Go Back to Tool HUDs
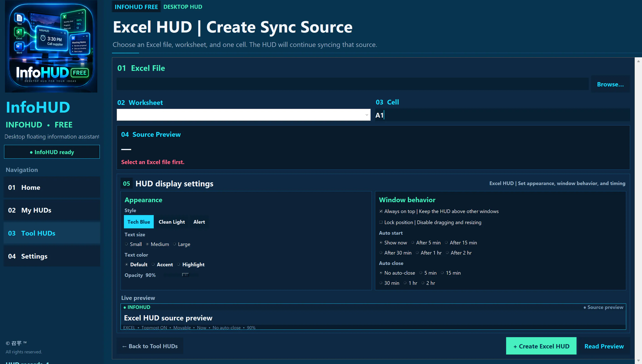The height and width of the screenshot is (364, 642). click(150, 346)
